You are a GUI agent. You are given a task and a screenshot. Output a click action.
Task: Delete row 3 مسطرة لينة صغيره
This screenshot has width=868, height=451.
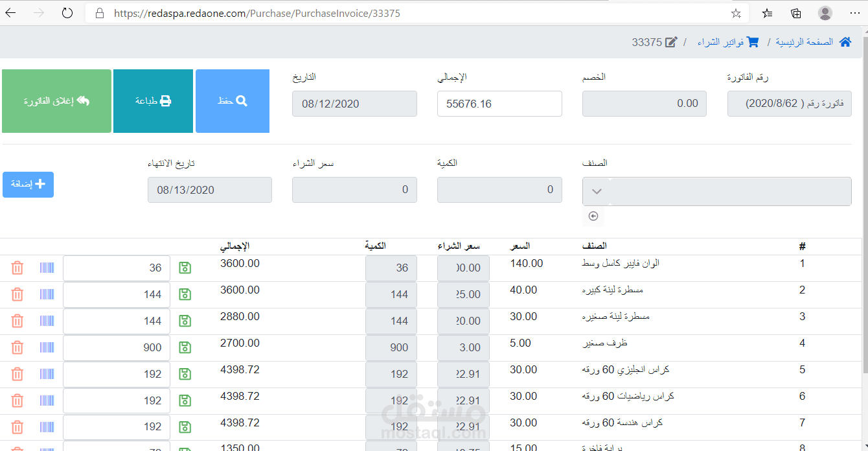(17, 321)
